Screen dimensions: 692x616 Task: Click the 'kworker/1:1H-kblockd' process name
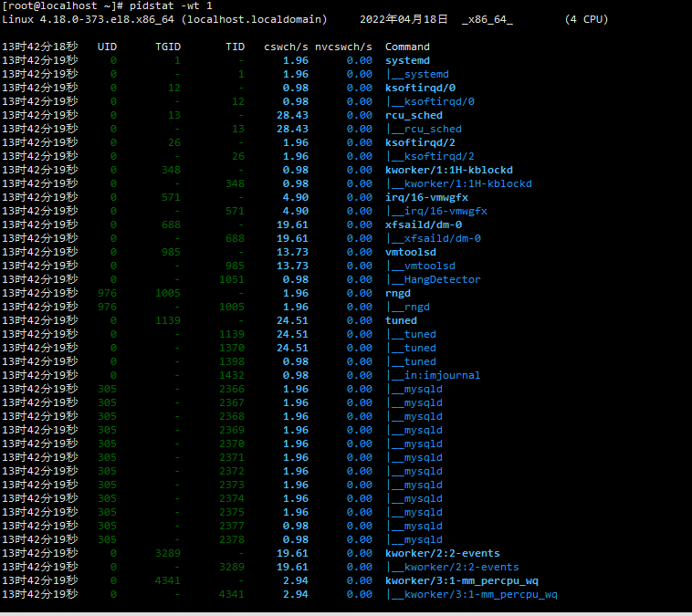coord(449,170)
